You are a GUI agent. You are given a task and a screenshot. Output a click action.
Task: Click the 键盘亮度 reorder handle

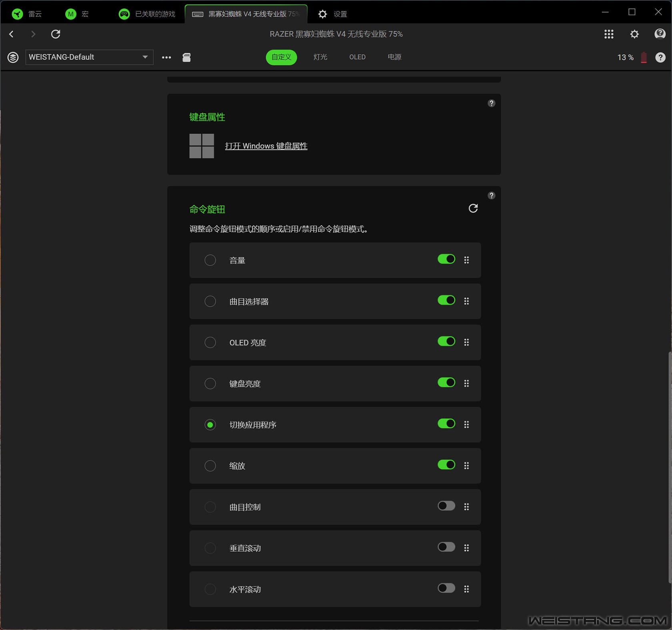pos(466,383)
